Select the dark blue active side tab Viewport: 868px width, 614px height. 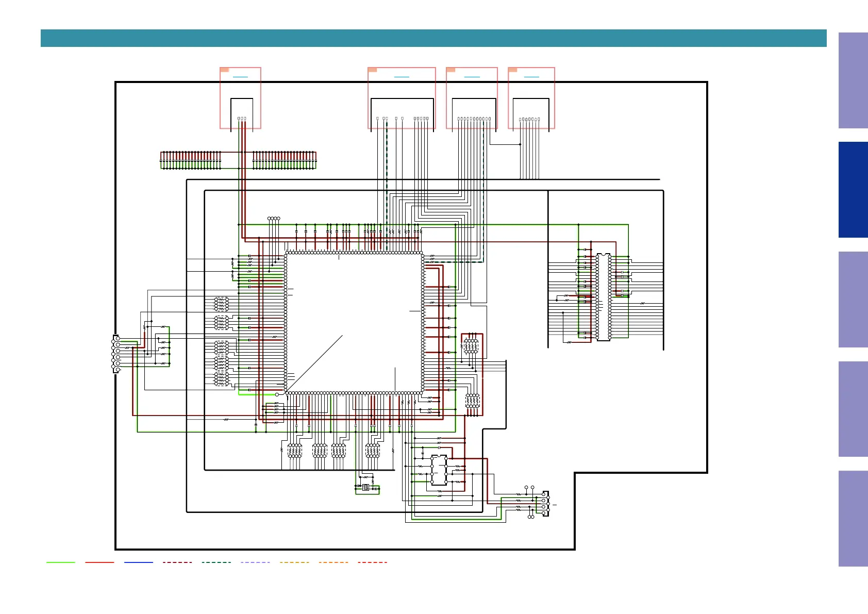[x=853, y=190]
